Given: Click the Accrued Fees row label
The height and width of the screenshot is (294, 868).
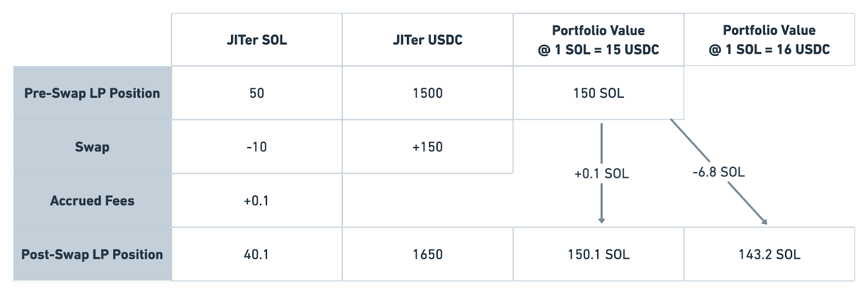Looking at the screenshot, I should [92, 201].
